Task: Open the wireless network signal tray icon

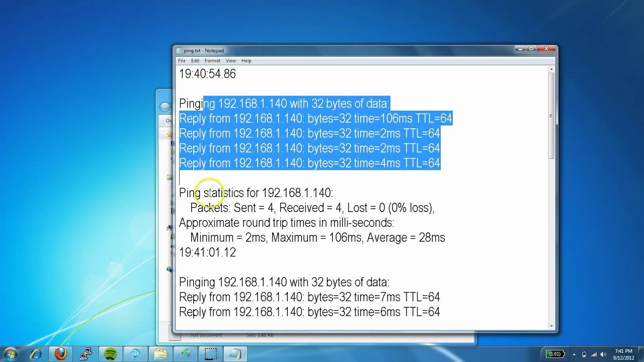Action: click(593, 354)
